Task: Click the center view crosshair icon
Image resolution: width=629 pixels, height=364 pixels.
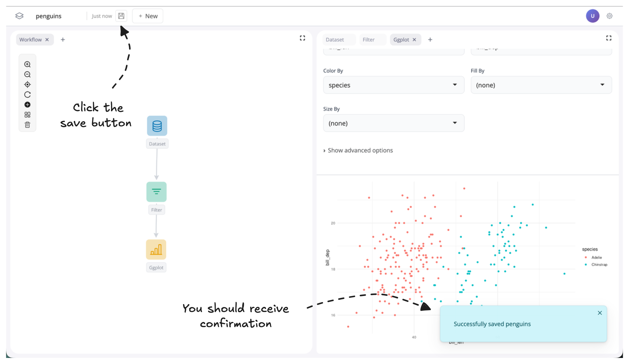Action: pos(27,85)
